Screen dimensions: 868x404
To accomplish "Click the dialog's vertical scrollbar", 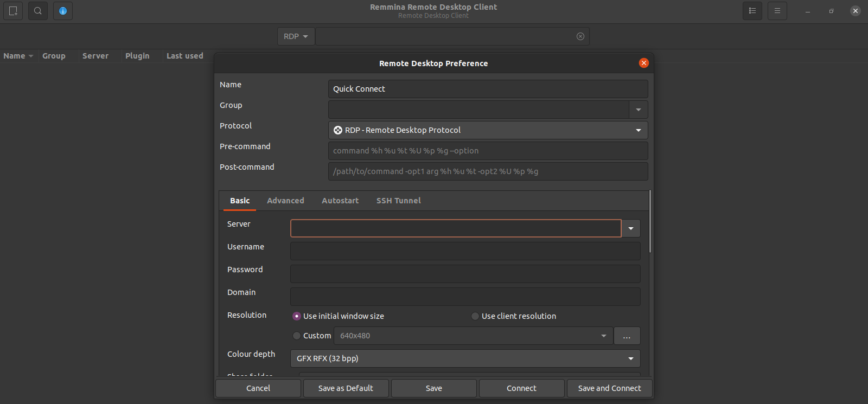I will (650, 221).
